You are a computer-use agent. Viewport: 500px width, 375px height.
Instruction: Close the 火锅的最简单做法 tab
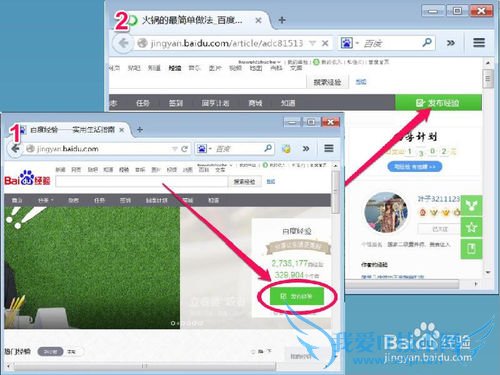click(258, 20)
